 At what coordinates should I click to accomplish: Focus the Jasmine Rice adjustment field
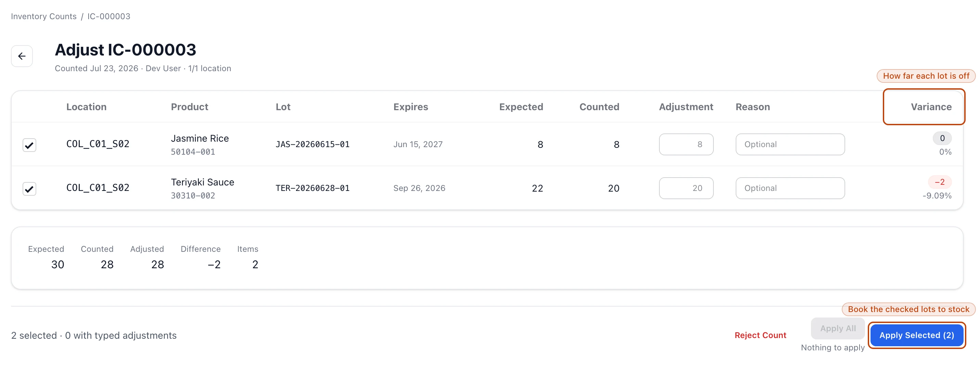pos(686,144)
